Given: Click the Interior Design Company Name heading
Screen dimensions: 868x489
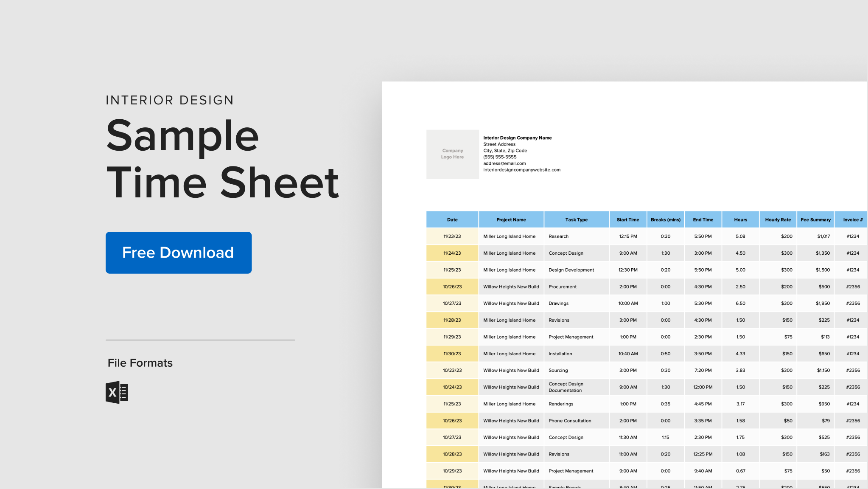Looking at the screenshot, I should (517, 138).
